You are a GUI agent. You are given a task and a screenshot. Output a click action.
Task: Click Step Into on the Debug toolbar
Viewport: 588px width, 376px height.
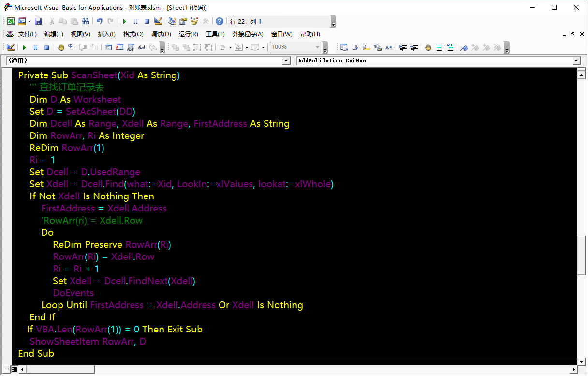72,47
